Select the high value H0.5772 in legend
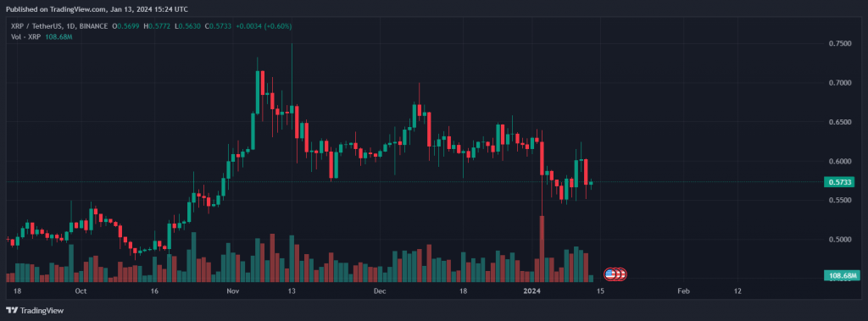This screenshot has height=321, width=868. [x=157, y=26]
